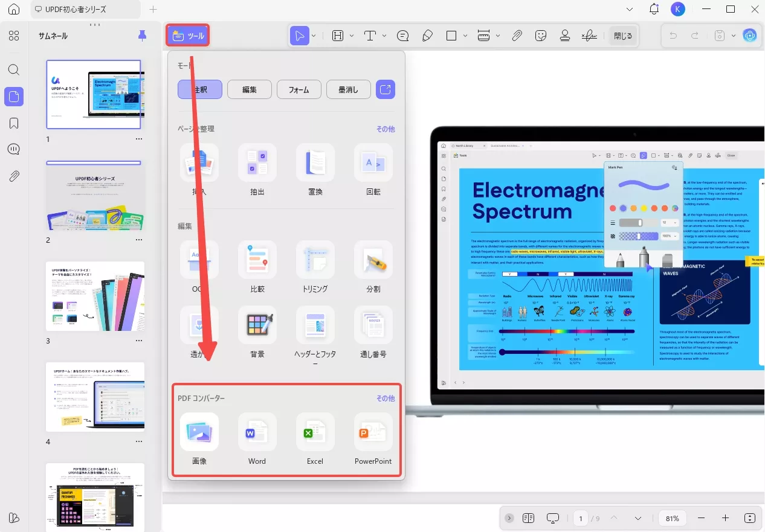This screenshot has width=765, height=532.
Task: Convert PDF to PowerPoint
Action: pyautogui.click(x=373, y=439)
